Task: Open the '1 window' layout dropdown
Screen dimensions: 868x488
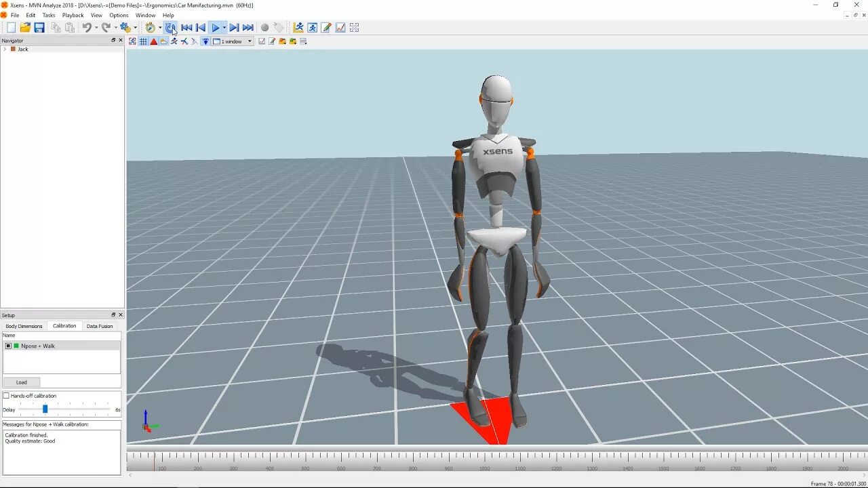Action: (233, 41)
